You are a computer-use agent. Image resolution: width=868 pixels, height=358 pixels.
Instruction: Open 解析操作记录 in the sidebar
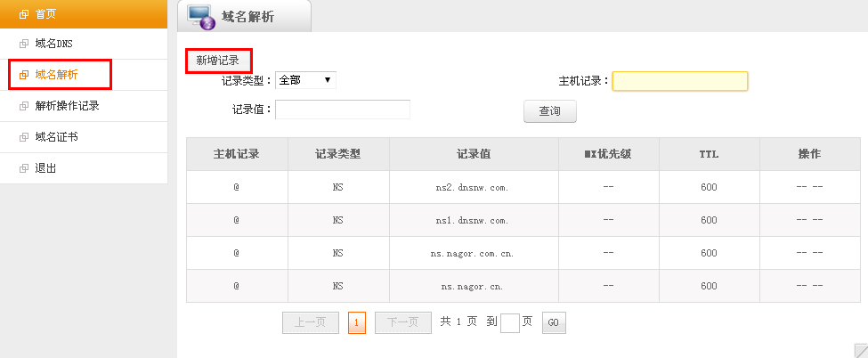click(84, 106)
